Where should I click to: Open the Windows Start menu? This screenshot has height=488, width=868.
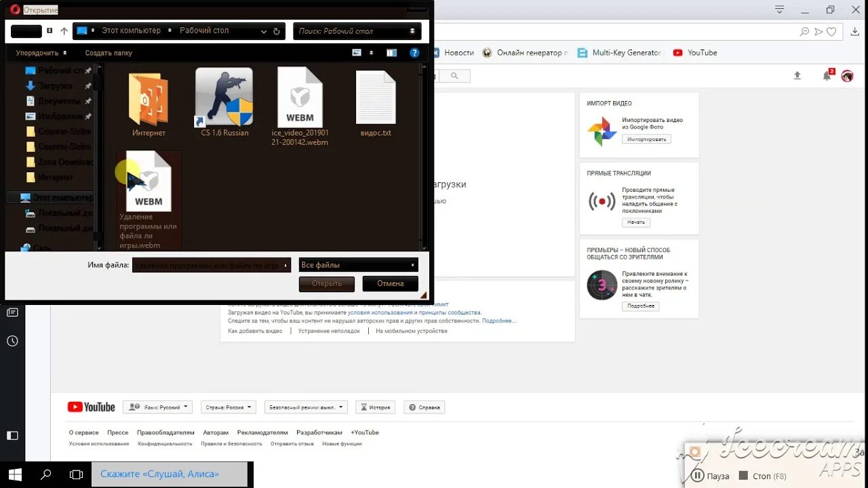[15, 474]
